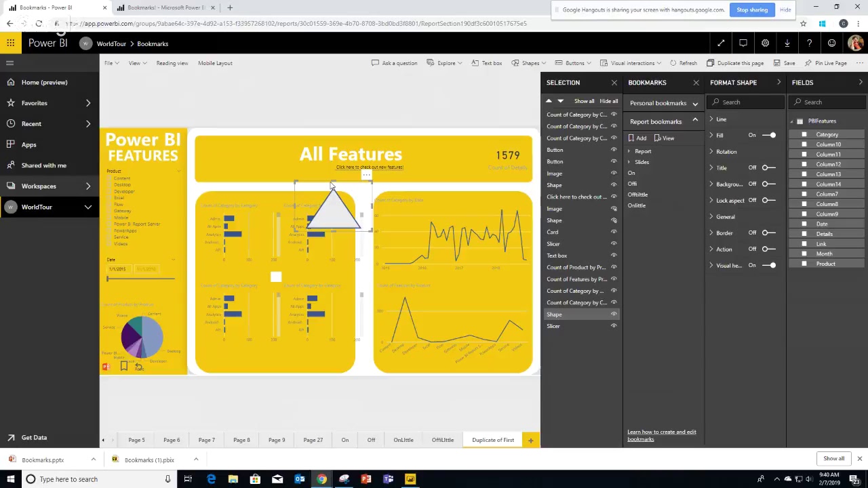Close the Selection pane

(x=614, y=83)
